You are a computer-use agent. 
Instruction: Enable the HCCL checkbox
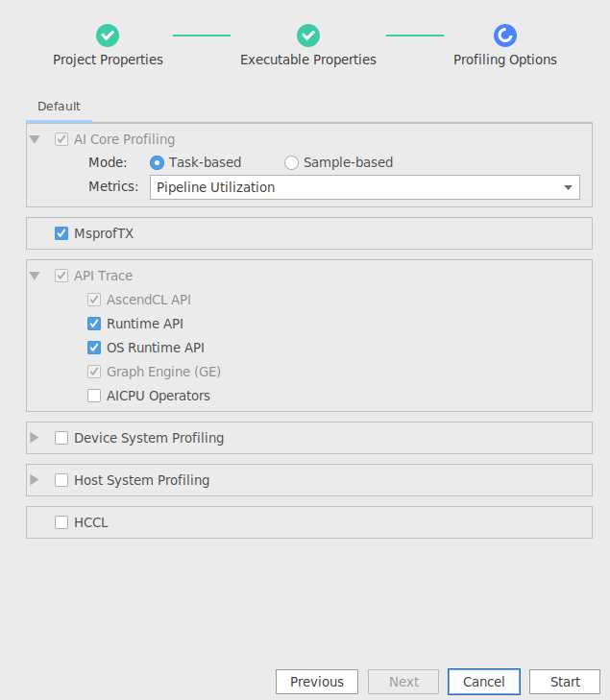(x=61, y=522)
